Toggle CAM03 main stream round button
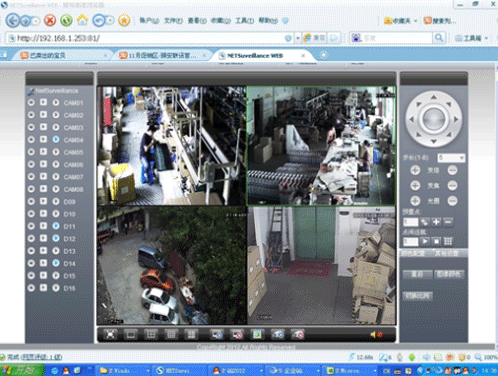The width and height of the screenshot is (498, 376). (31, 127)
